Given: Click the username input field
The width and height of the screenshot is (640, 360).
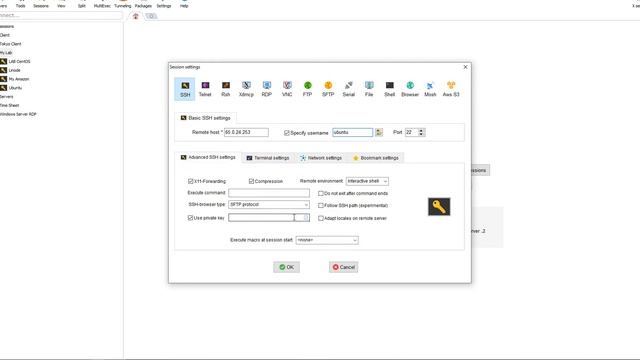Looking at the screenshot, I should (x=353, y=132).
